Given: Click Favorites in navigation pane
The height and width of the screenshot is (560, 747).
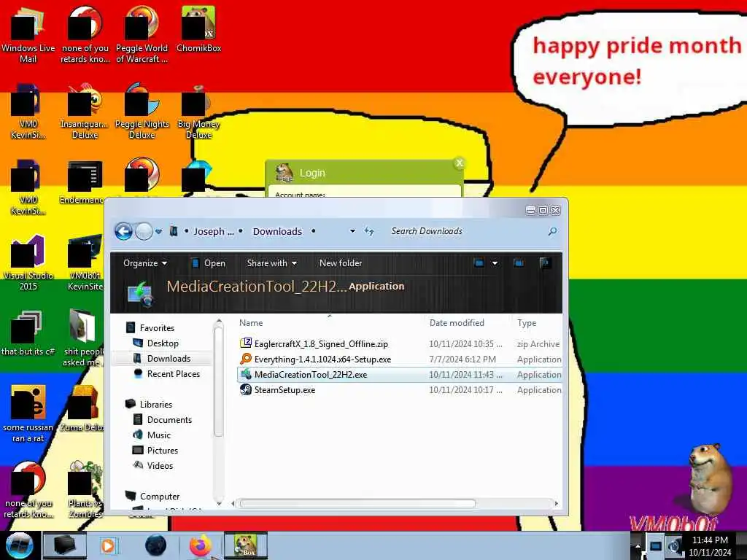Looking at the screenshot, I should click(158, 327).
